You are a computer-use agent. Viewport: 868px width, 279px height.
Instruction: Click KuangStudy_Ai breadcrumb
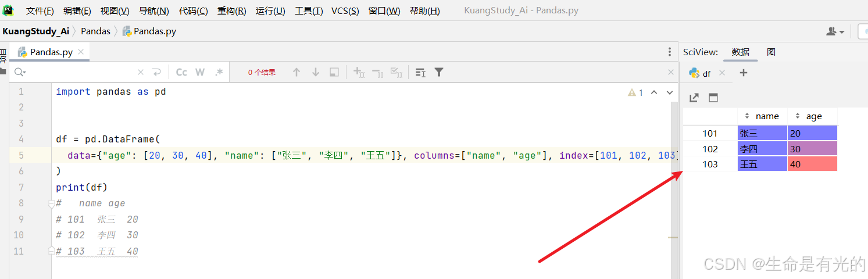(x=35, y=31)
